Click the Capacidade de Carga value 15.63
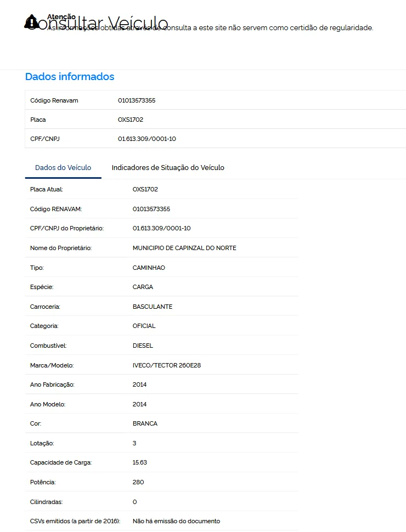 (x=139, y=462)
